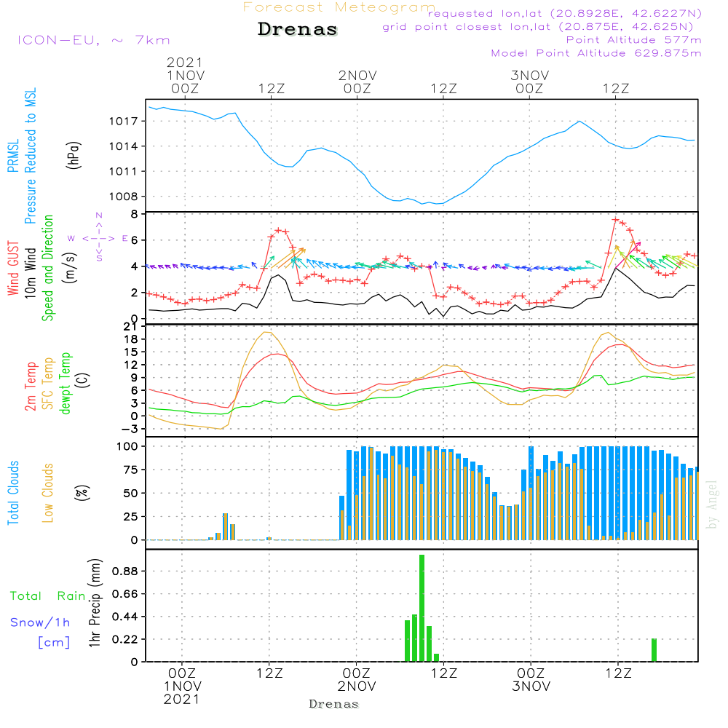Select the blue Total Clouds legend label
The height and width of the screenshot is (728, 728).
click(x=13, y=493)
